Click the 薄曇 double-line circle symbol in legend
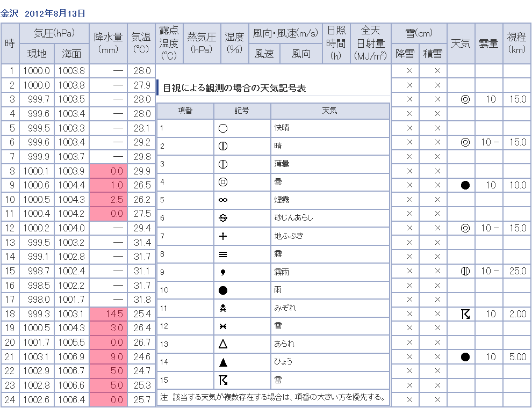The image size is (532, 408). 223,164
